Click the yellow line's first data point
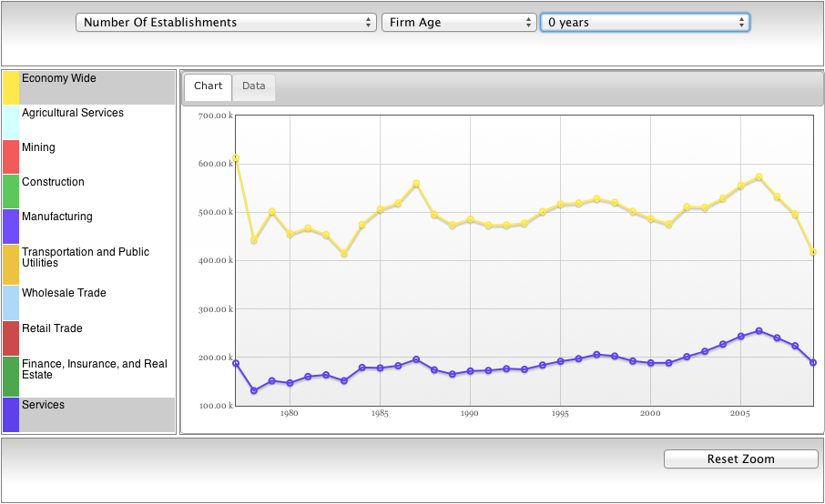Viewport: 825px width, 504px height. point(236,158)
